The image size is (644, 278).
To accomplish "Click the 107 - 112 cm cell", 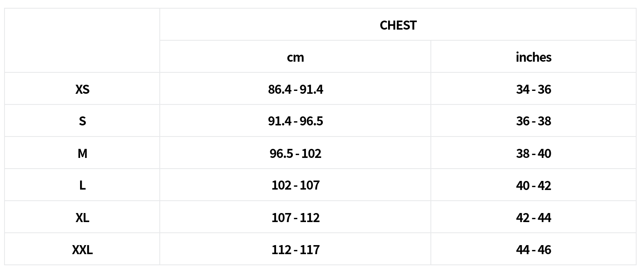I will [295, 218].
